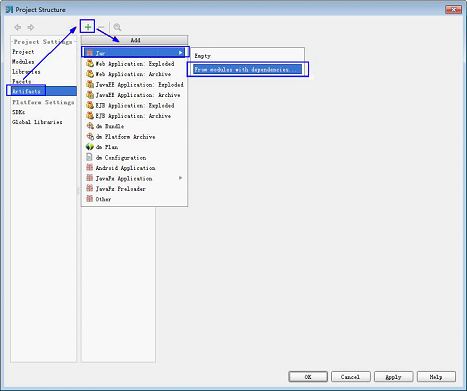Viewport: 467px width, 391px height.
Task: Click the JavaEE Application: Exploded icon
Action: [90, 84]
